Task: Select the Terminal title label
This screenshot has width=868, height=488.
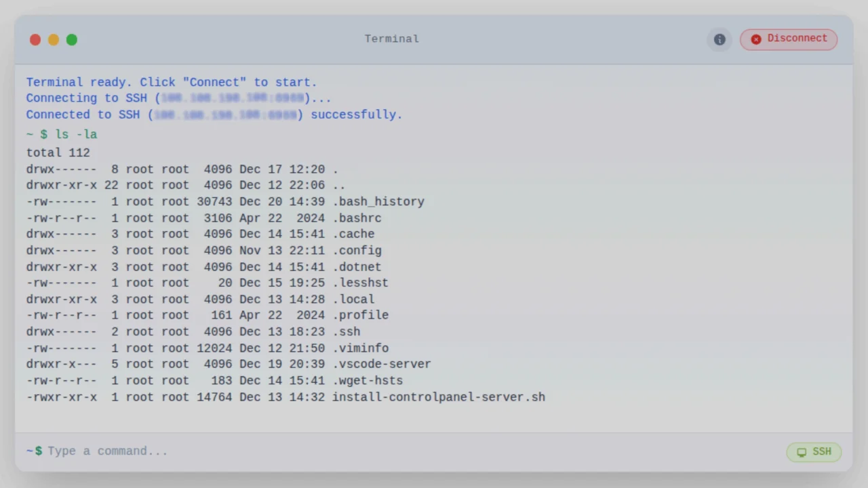Action: point(391,39)
